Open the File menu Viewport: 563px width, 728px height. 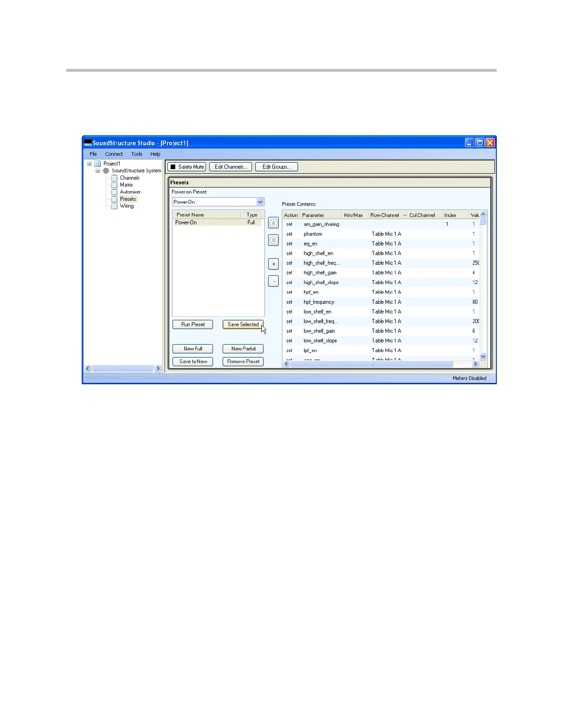click(93, 154)
